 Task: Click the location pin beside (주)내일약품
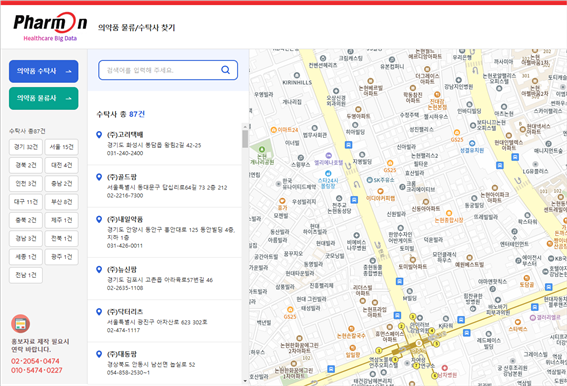point(99,219)
